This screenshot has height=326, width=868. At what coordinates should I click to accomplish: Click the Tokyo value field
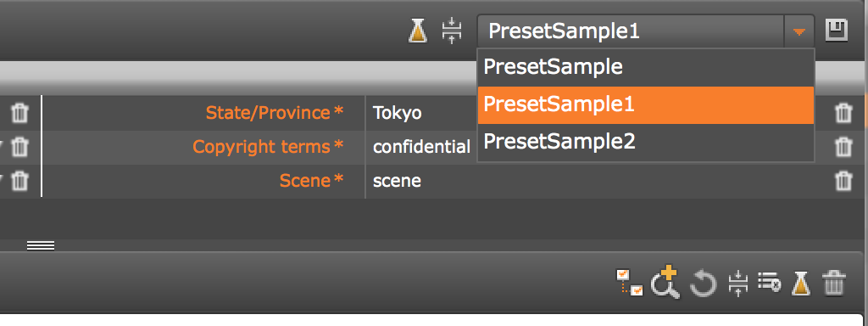(420, 113)
